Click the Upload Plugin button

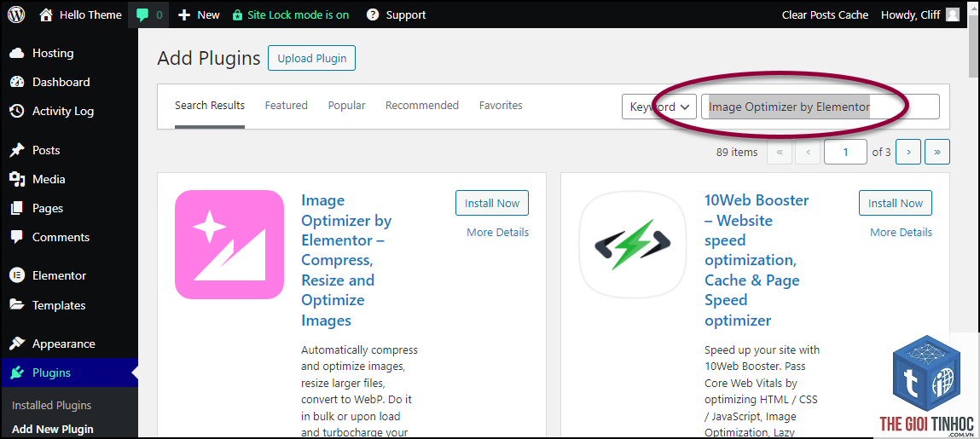tap(312, 58)
